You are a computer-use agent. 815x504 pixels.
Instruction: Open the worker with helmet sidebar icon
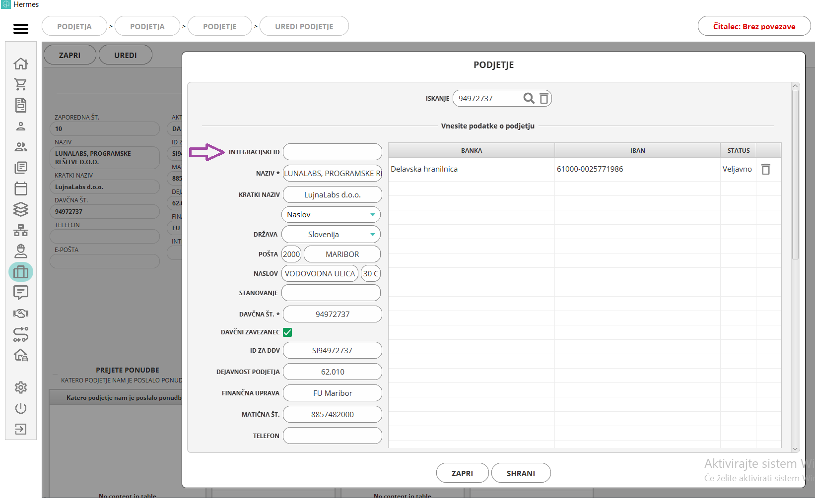[x=21, y=251]
